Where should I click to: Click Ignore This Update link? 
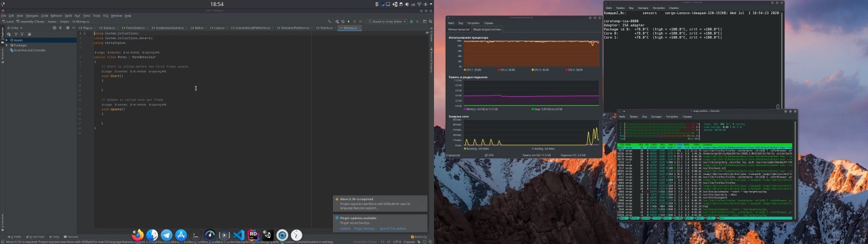[393, 228]
